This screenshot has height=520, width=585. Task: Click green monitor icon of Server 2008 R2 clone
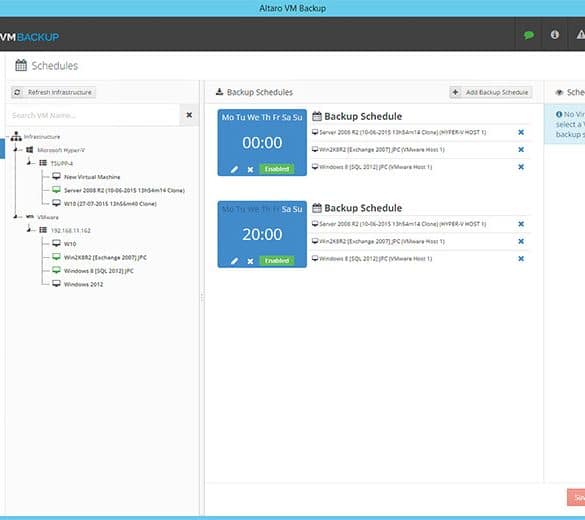[56, 190]
